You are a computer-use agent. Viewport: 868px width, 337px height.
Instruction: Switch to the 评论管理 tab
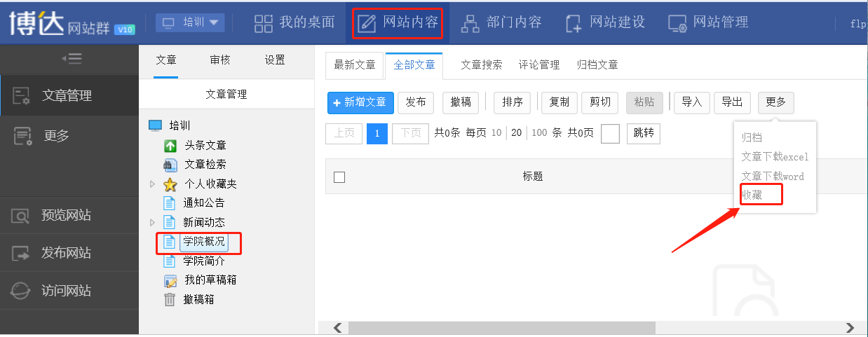539,65
